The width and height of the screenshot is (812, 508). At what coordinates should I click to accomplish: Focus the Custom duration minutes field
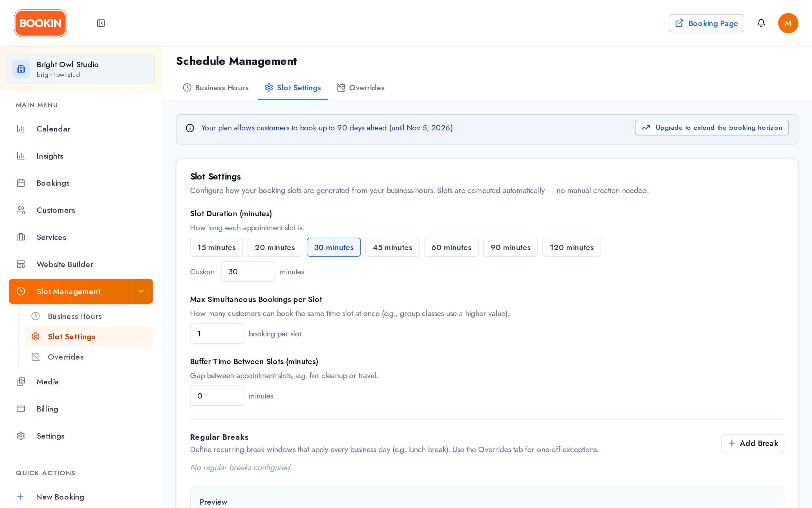[x=248, y=271]
